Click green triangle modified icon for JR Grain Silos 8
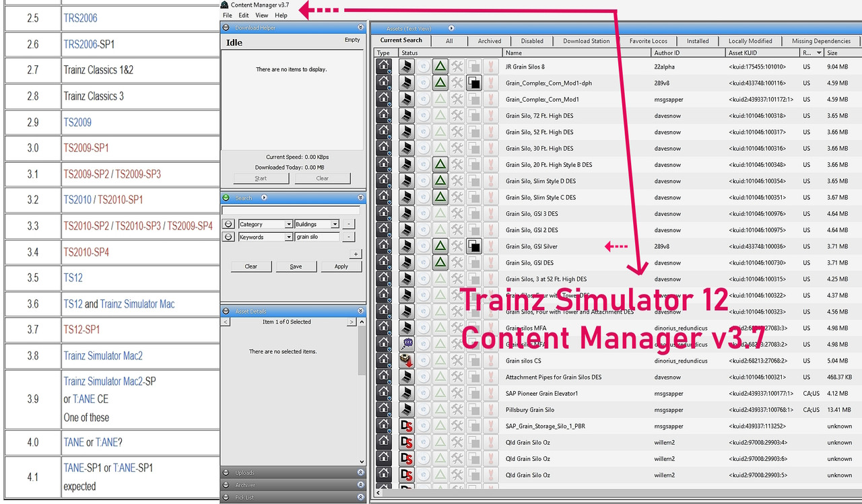Image resolution: width=862 pixels, height=504 pixels. pyautogui.click(x=440, y=66)
